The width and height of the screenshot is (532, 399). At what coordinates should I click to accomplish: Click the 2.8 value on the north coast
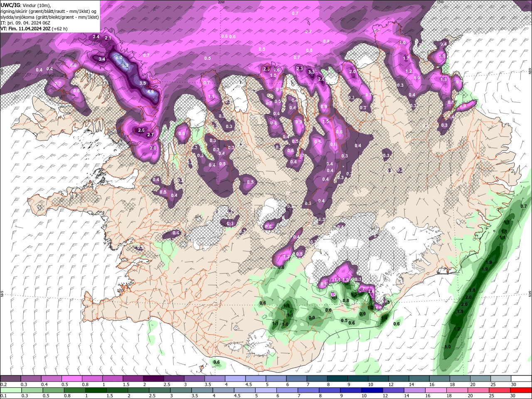pyautogui.click(x=321, y=79)
